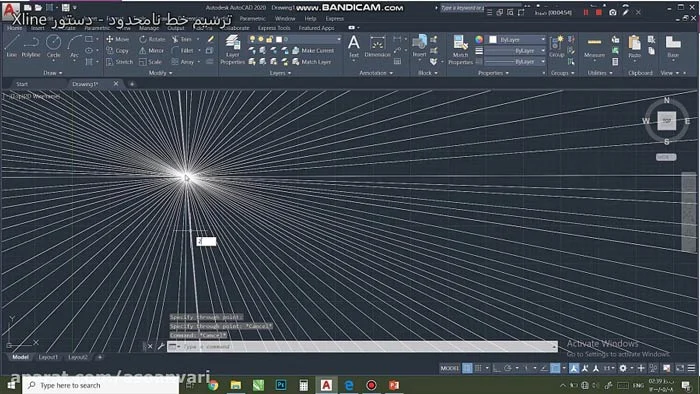Toggle grid display in status bar
This screenshot has width=700, height=394.
pyautogui.click(x=467, y=368)
